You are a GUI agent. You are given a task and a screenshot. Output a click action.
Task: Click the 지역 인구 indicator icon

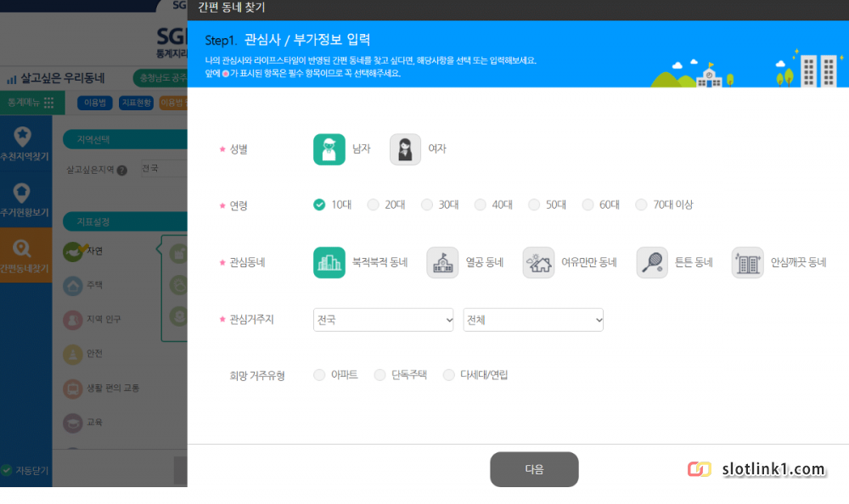click(72, 319)
